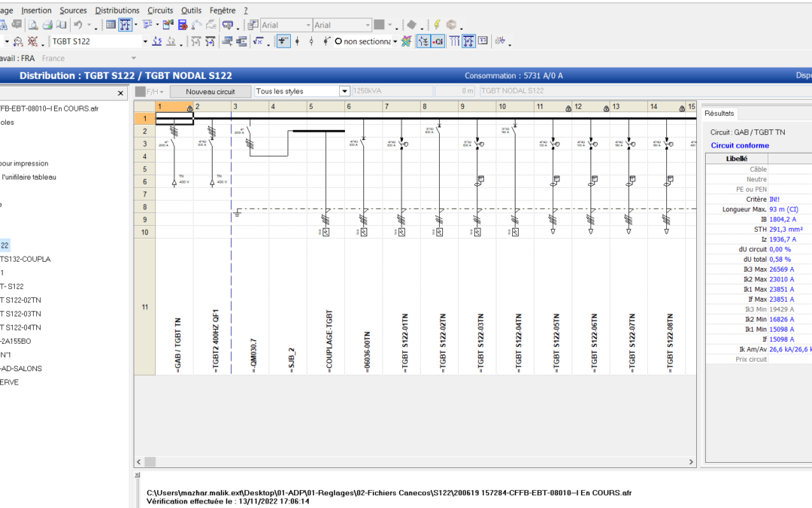Open the Distributions menu
This screenshot has height=508, width=812.
[x=117, y=11]
